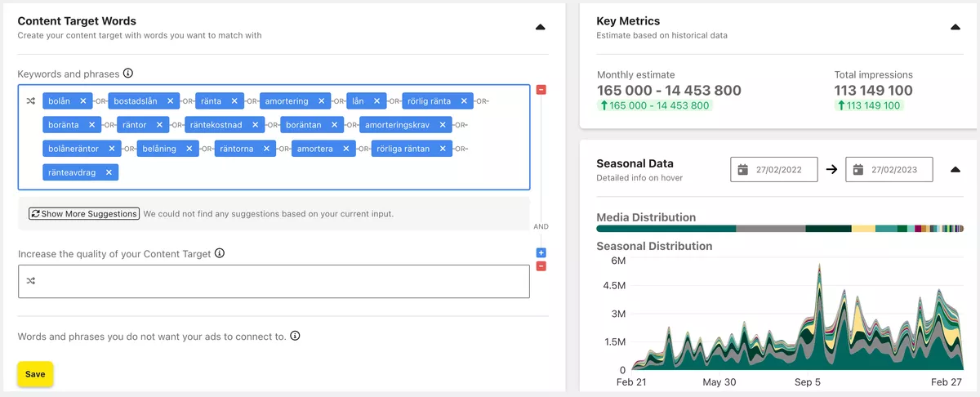Save the content target

click(35, 374)
